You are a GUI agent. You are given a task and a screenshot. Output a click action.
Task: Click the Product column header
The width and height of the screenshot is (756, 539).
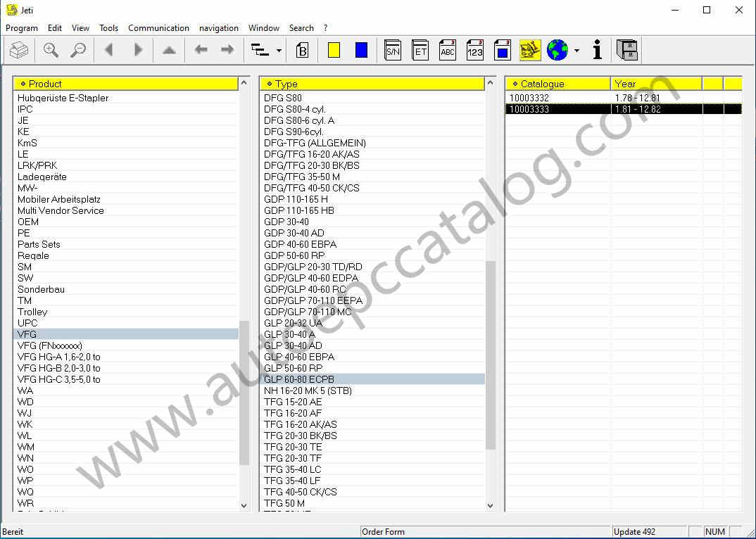(x=126, y=84)
